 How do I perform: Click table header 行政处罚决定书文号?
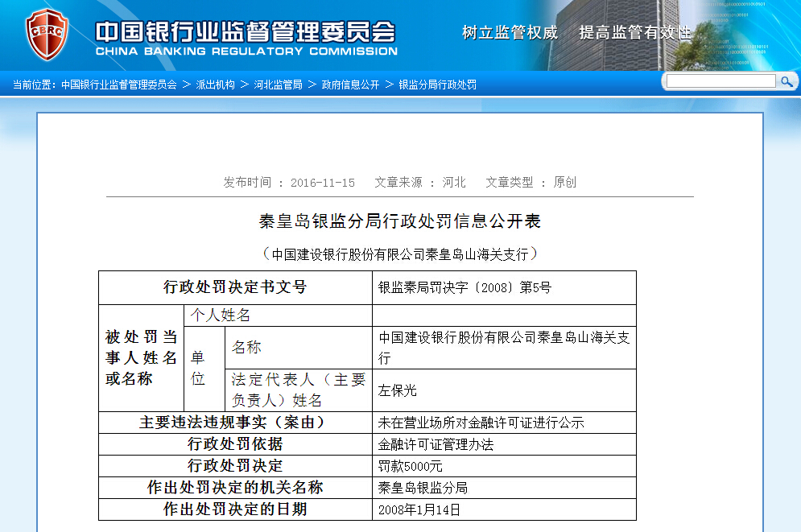click(x=235, y=287)
